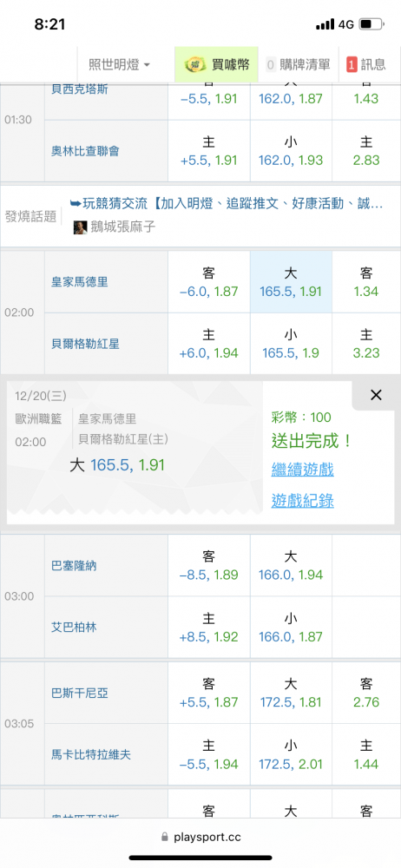Pick 主 3.23 moneyline for 貝爾格勒紅星
401x868 pixels.
[366, 344]
